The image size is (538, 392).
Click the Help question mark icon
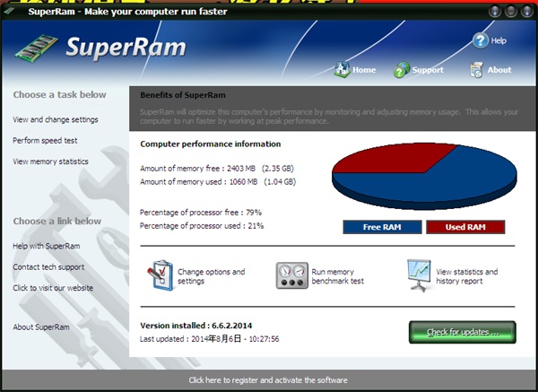click(480, 40)
